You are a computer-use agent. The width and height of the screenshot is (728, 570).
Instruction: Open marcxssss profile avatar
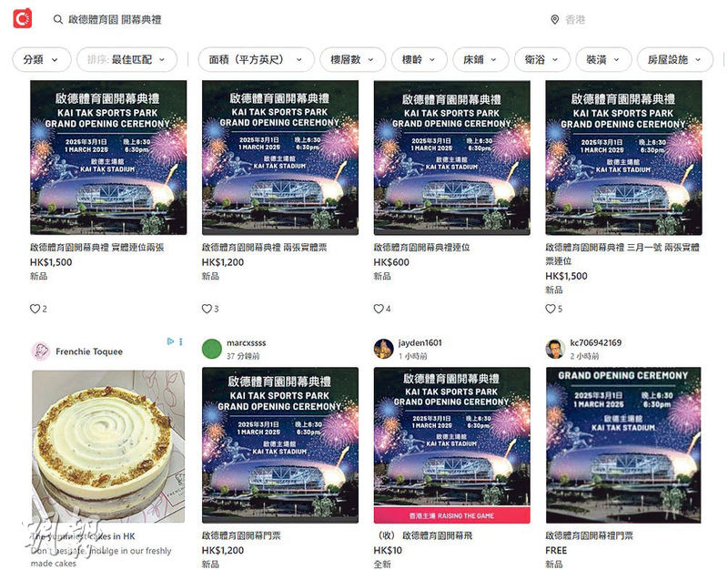pyautogui.click(x=212, y=349)
